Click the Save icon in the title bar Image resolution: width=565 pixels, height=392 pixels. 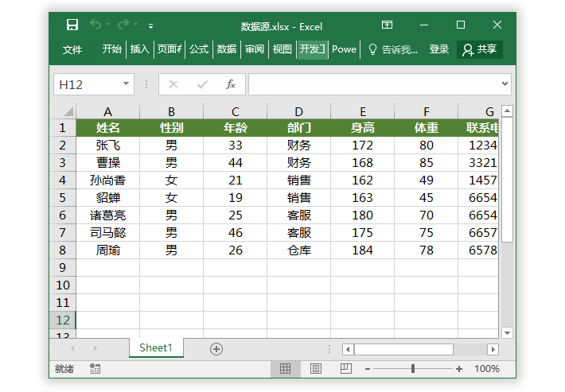(x=72, y=25)
